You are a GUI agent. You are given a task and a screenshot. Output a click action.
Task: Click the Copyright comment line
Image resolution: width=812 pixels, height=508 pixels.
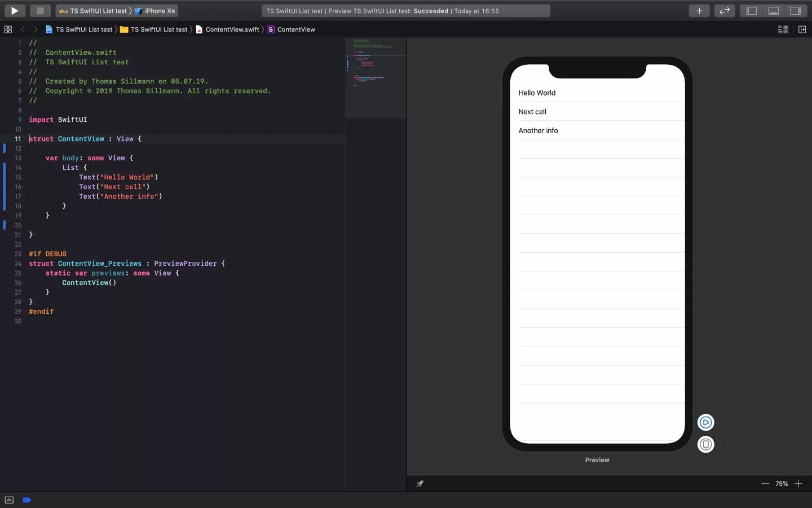tap(150, 91)
